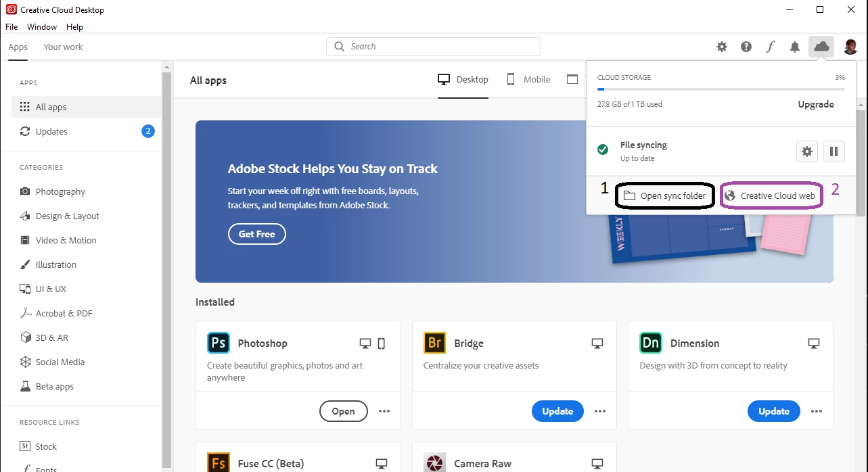Click Open sync folder button

664,196
